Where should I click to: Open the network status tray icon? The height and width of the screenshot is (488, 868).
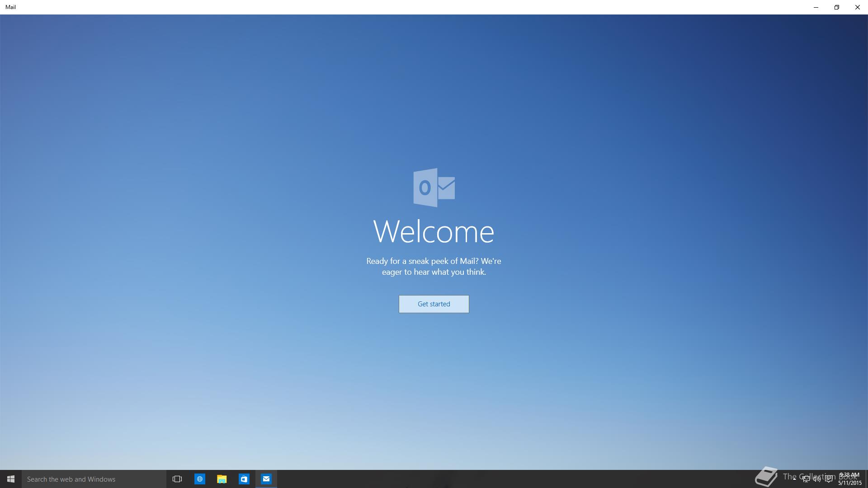pos(806,479)
